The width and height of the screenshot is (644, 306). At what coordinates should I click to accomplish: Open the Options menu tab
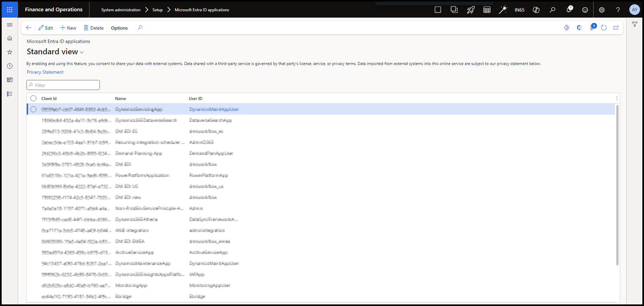[x=119, y=28]
